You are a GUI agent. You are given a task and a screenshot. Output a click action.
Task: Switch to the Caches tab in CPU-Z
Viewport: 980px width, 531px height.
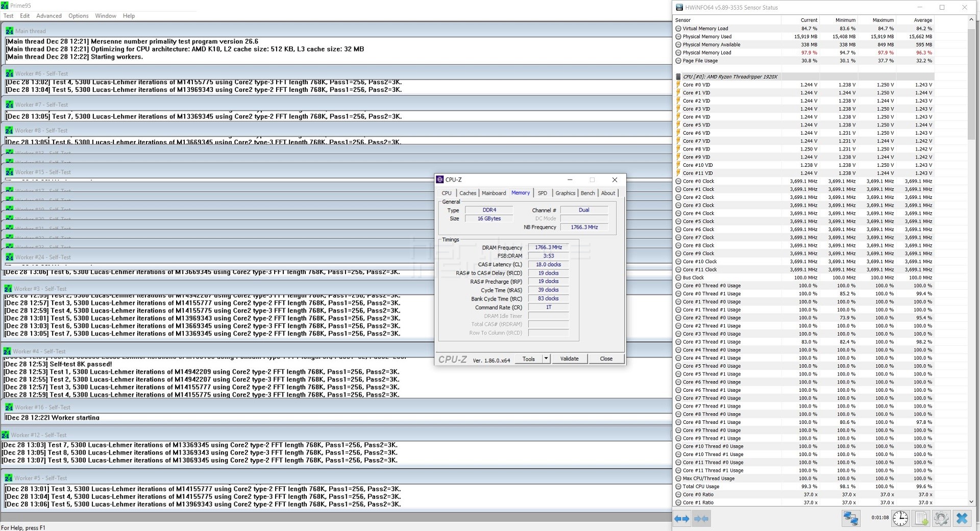pyautogui.click(x=468, y=193)
